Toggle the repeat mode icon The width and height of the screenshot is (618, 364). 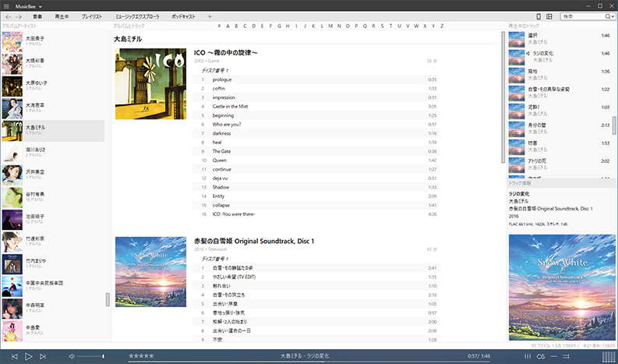point(553,356)
